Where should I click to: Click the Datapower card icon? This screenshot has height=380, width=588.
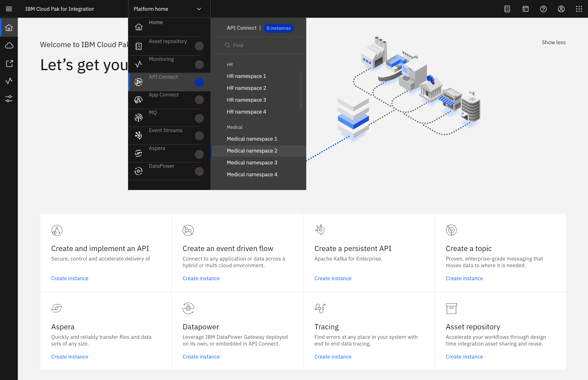(x=188, y=308)
